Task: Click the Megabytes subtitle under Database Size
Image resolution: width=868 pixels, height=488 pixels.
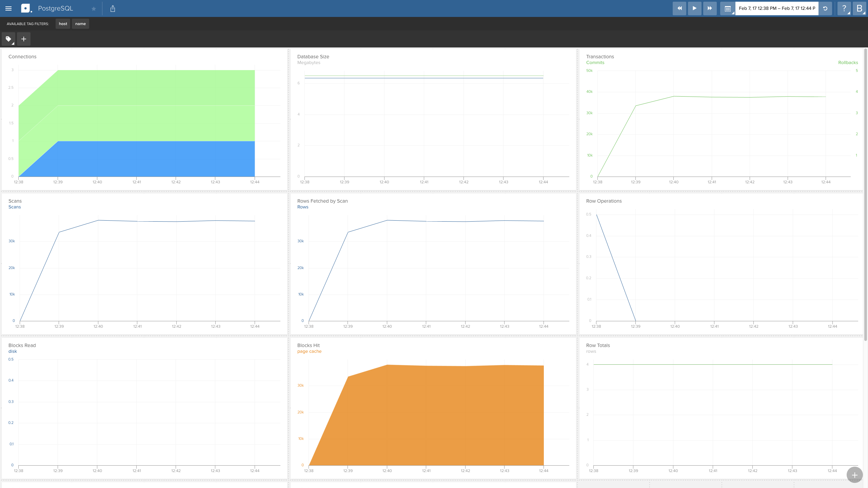Action: point(309,63)
